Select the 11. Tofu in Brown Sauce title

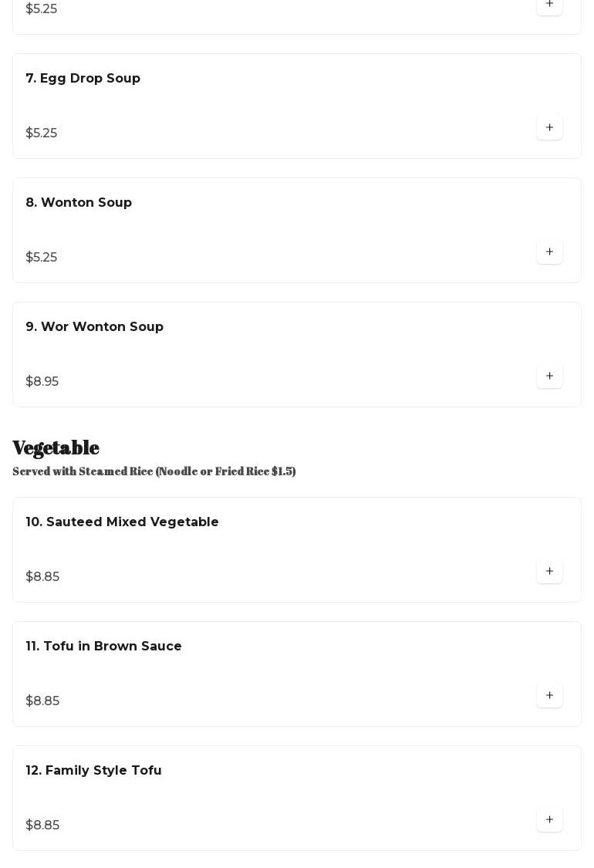click(104, 647)
